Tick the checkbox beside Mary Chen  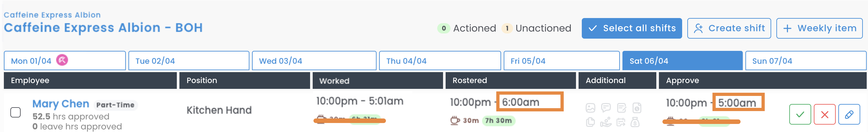point(15,112)
